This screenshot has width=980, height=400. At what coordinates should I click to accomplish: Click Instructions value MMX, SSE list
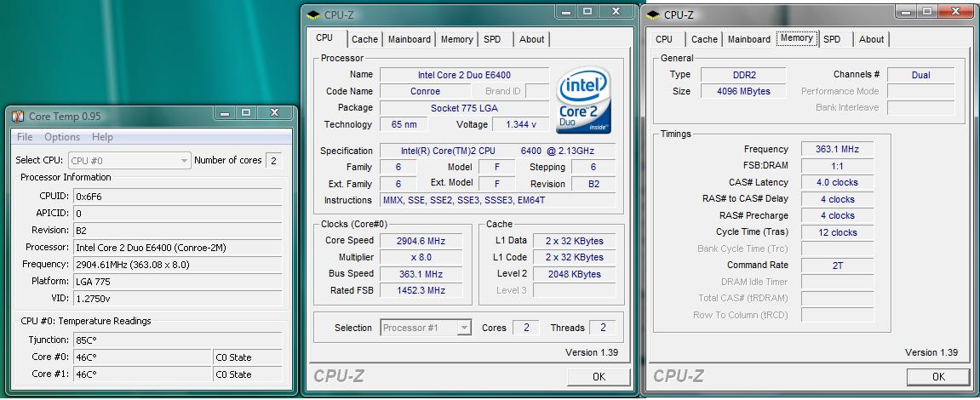497,201
